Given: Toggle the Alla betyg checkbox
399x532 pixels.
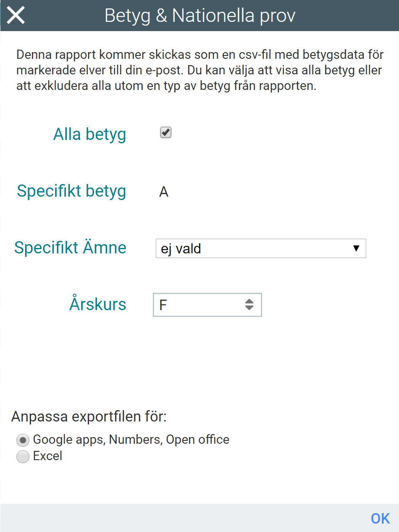Looking at the screenshot, I should tap(166, 133).
